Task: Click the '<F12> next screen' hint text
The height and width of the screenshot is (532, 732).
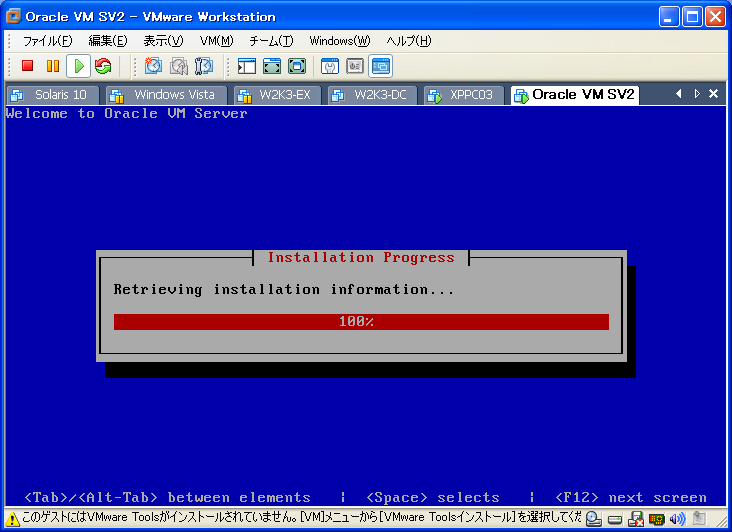Action: click(631, 497)
